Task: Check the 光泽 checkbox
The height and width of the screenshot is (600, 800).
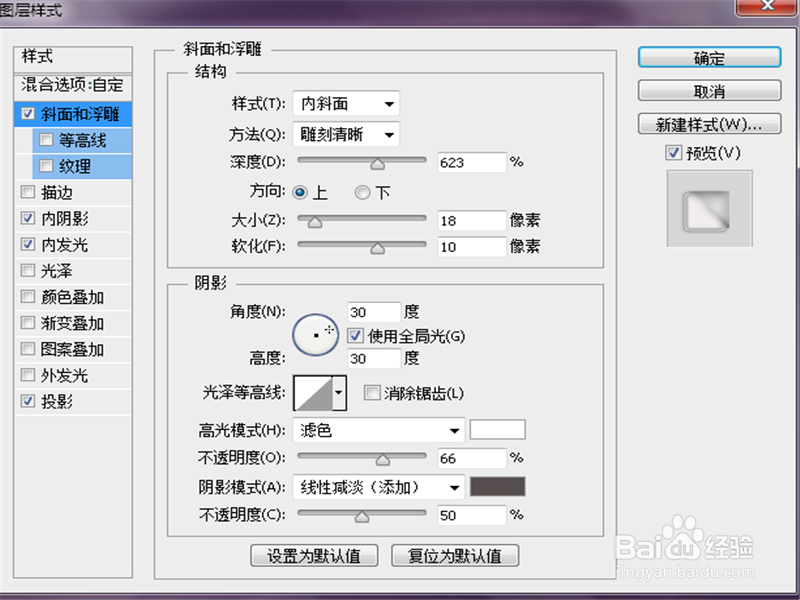Action: pos(28,270)
